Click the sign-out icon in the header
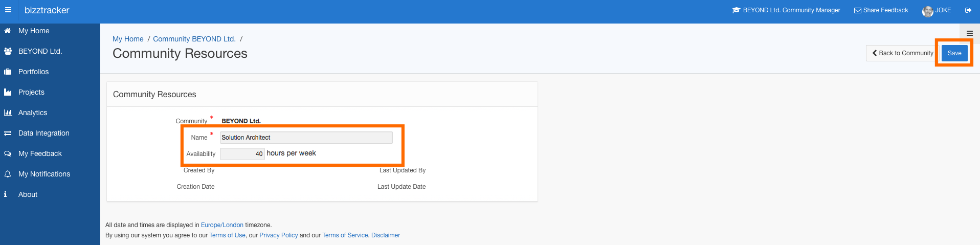The width and height of the screenshot is (980, 245). pyautogui.click(x=968, y=10)
